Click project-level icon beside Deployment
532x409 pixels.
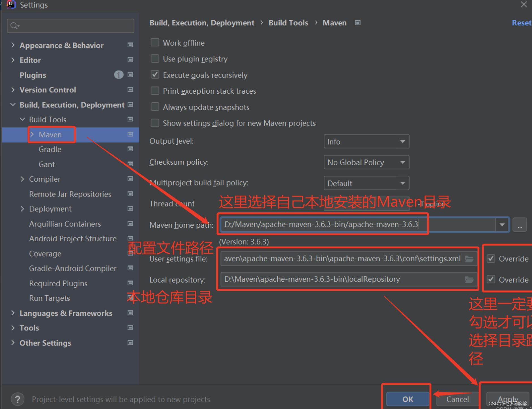click(x=130, y=208)
